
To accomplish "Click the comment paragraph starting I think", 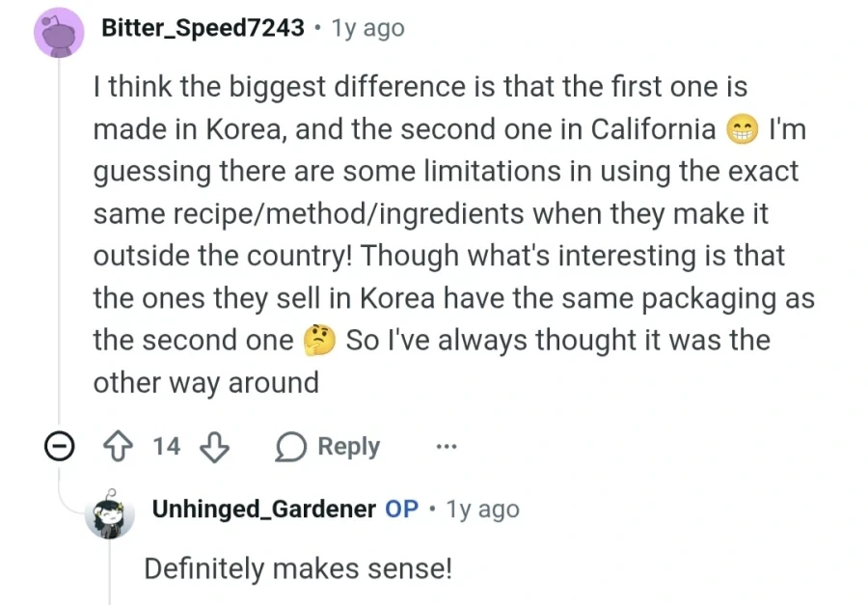I will pos(454,234).
